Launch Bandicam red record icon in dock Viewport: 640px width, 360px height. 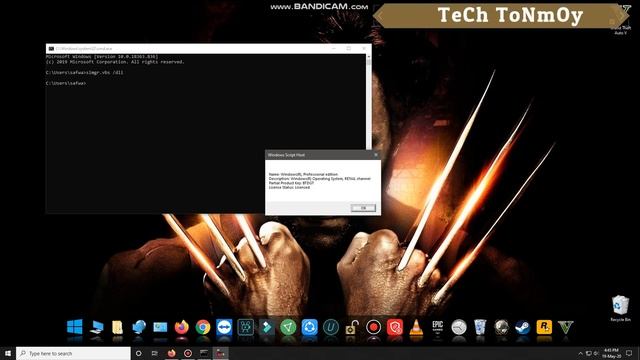(373, 327)
